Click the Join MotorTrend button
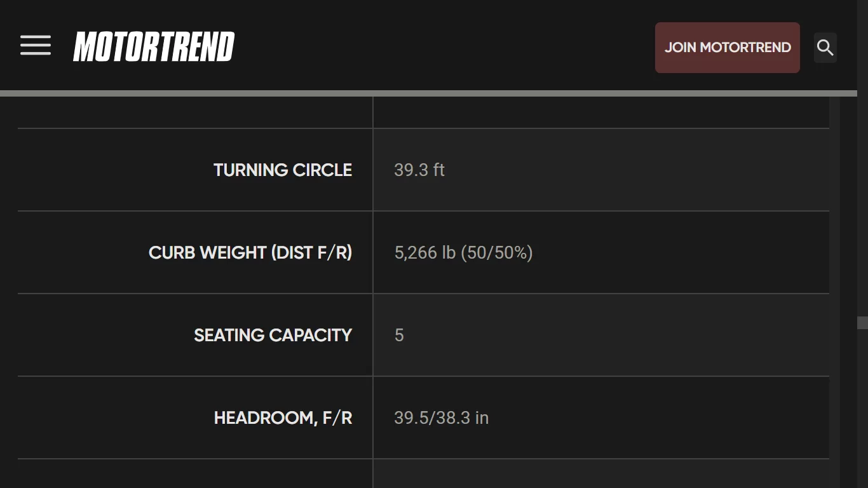 coord(728,48)
